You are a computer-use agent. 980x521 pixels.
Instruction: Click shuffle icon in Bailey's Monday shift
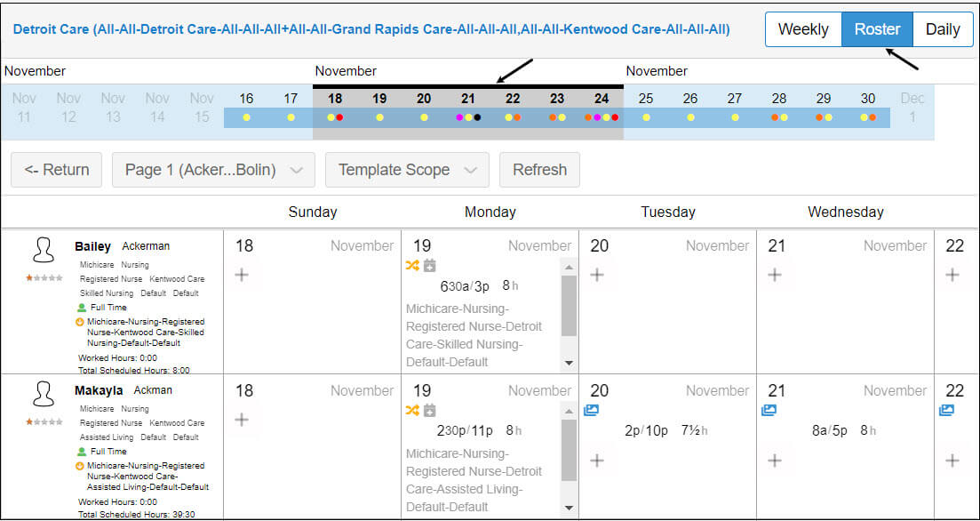412,266
